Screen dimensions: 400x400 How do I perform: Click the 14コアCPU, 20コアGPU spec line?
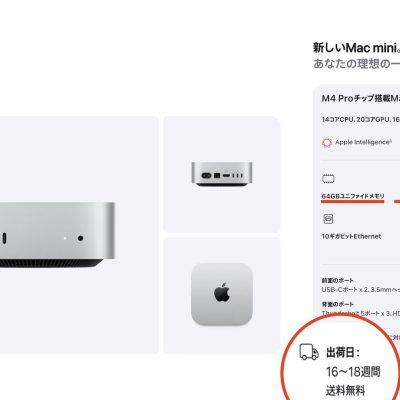[361, 119]
